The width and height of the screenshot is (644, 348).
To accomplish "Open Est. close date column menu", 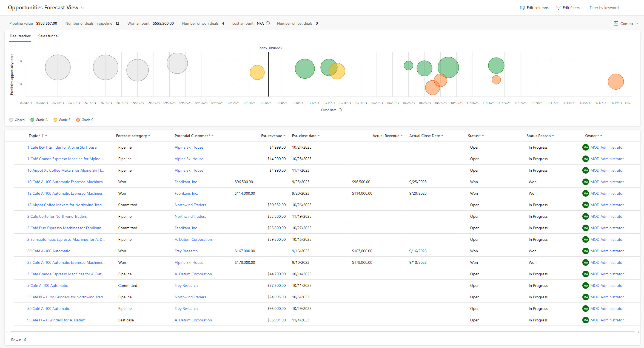I will (319, 136).
